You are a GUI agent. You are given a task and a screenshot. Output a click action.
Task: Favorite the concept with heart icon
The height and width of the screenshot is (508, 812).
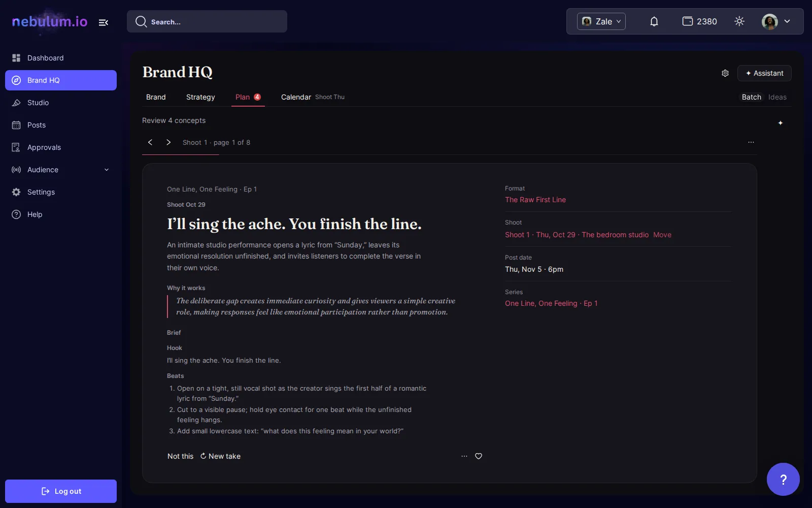[479, 456]
